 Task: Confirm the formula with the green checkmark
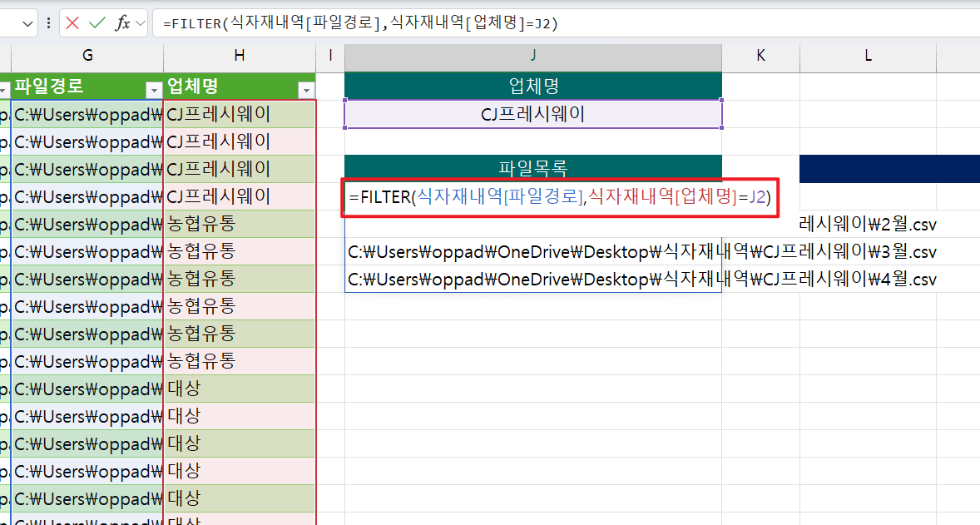tap(97, 24)
